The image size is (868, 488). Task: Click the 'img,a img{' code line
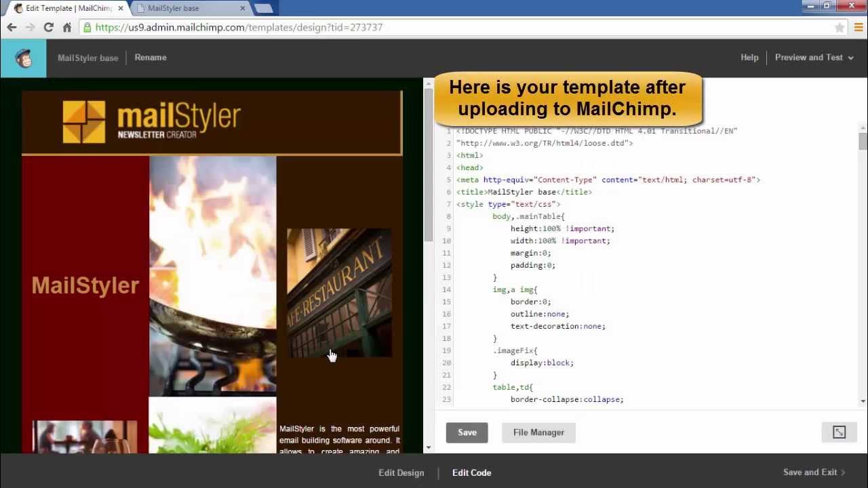515,289
